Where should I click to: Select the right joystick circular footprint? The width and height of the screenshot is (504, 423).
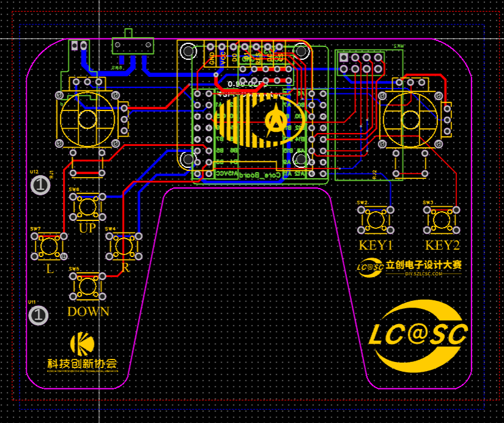tap(410, 120)
